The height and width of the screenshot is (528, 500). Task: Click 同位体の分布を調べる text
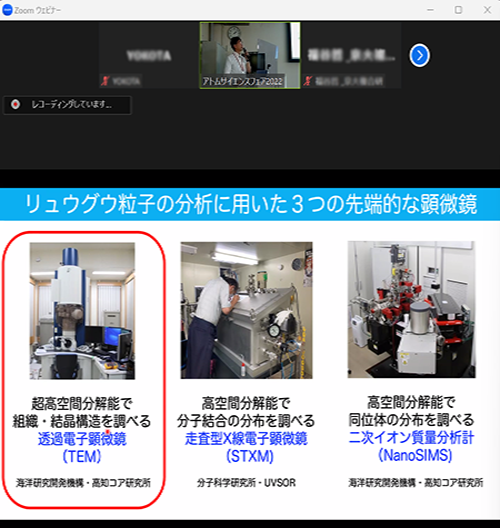pyautogui.click(x=411, y=420)
